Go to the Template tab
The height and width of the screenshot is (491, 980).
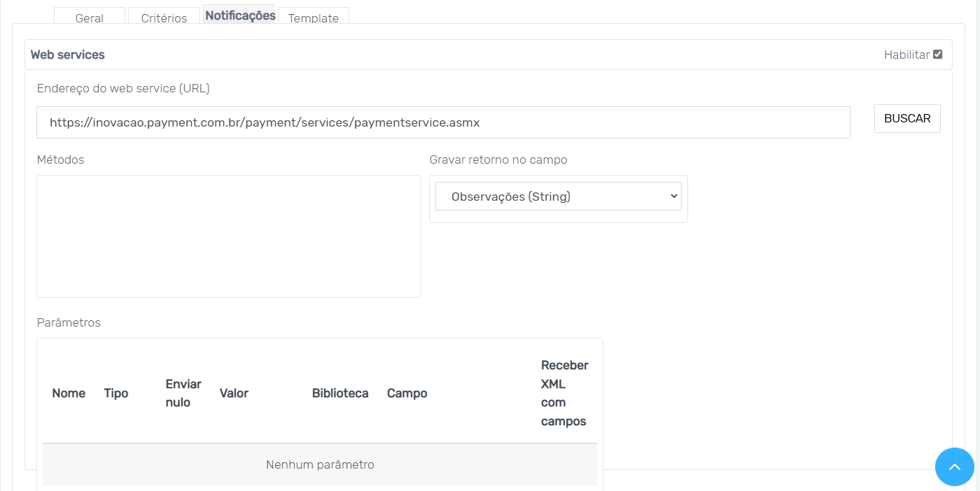(313, 18)
